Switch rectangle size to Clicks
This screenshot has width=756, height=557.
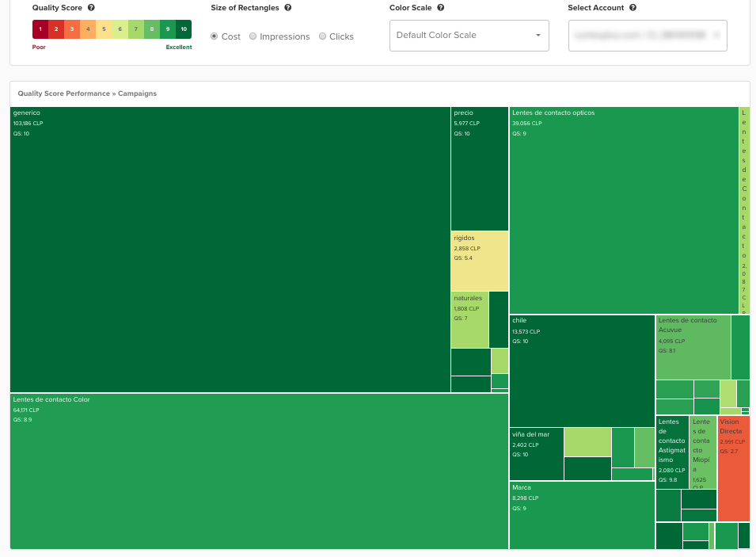click(x=322, y=36)
